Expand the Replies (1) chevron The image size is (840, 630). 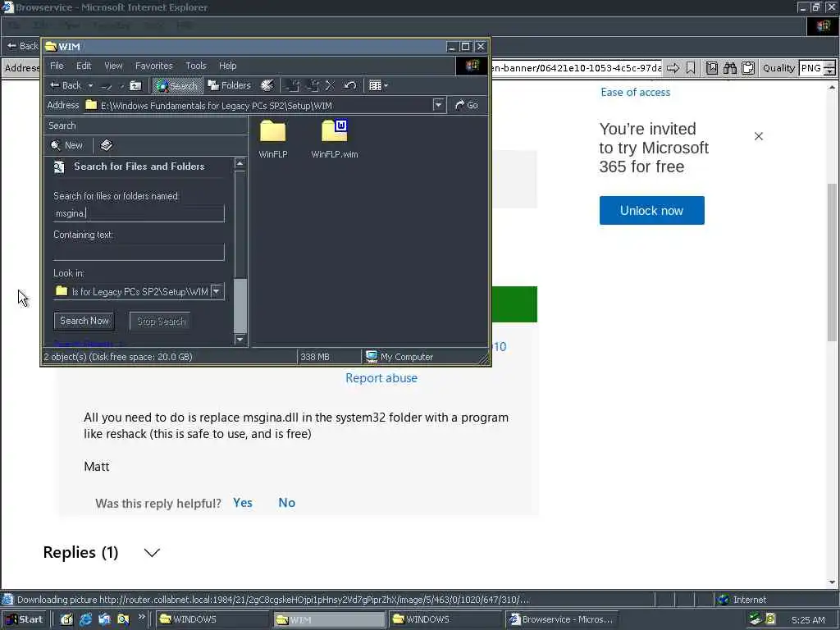tap(152, 552)
